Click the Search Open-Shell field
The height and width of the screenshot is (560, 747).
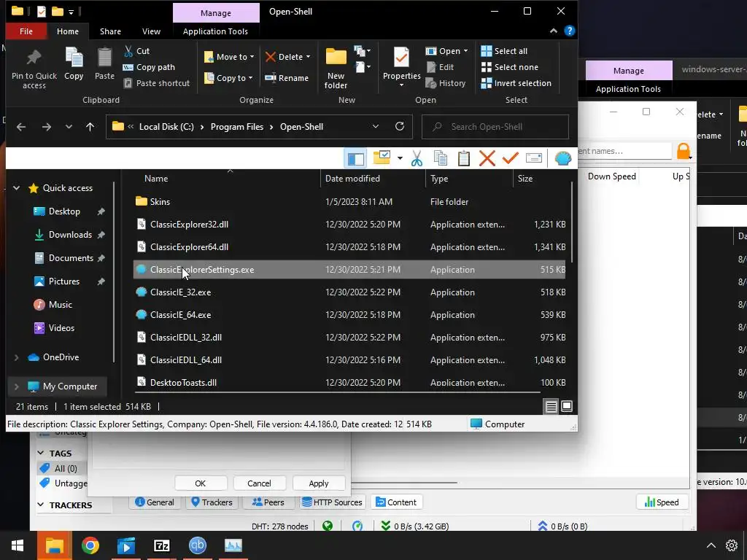495,127
